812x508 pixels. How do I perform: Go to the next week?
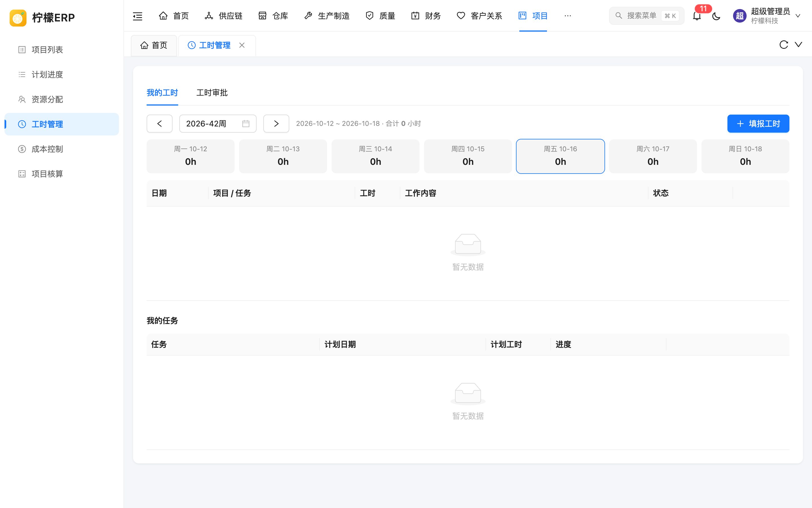(x=276, y=124)
